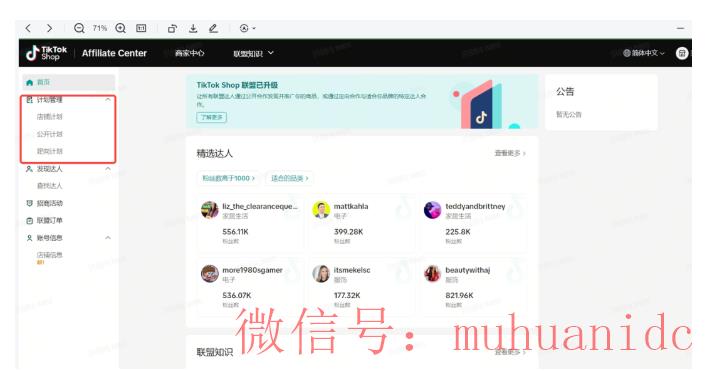Expand the 联盟知识 top menu
The width and height of the screenshot is (708, 371).
[253, 53]
